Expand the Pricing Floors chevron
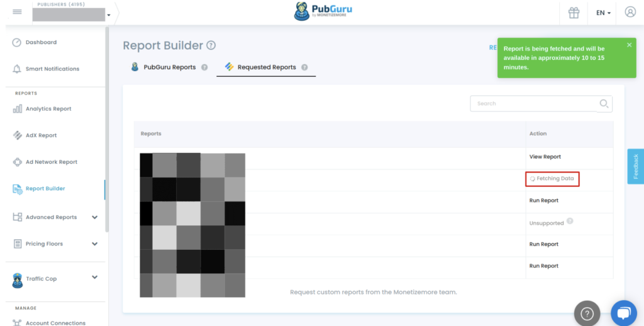 (x=94, y=244)
